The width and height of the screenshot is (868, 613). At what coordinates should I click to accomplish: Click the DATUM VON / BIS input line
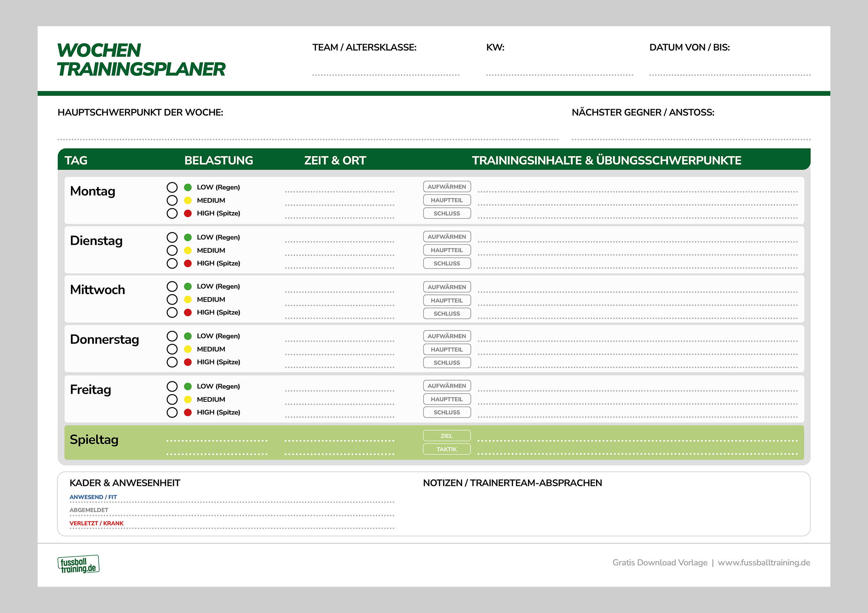pyautogui.click(x=730, y=75)
